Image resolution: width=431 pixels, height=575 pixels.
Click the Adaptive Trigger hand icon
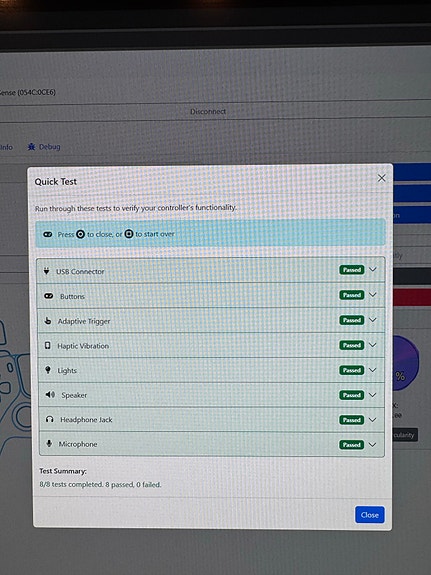48,321
